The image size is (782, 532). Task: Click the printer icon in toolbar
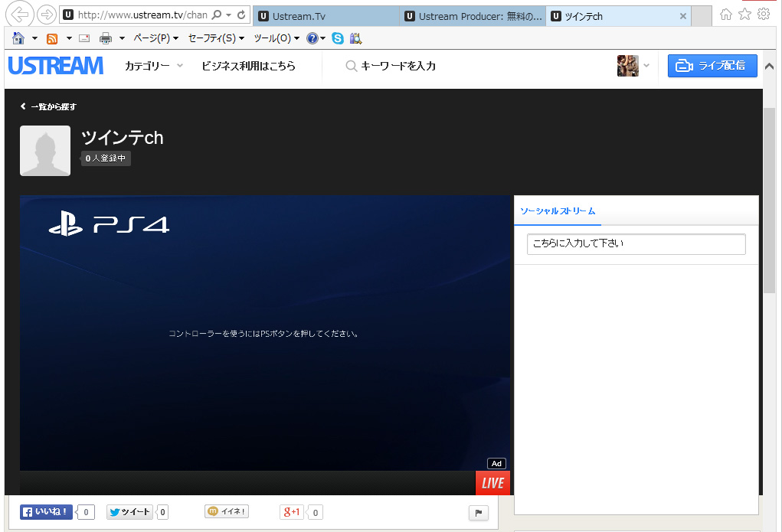[x=106, y=38]
